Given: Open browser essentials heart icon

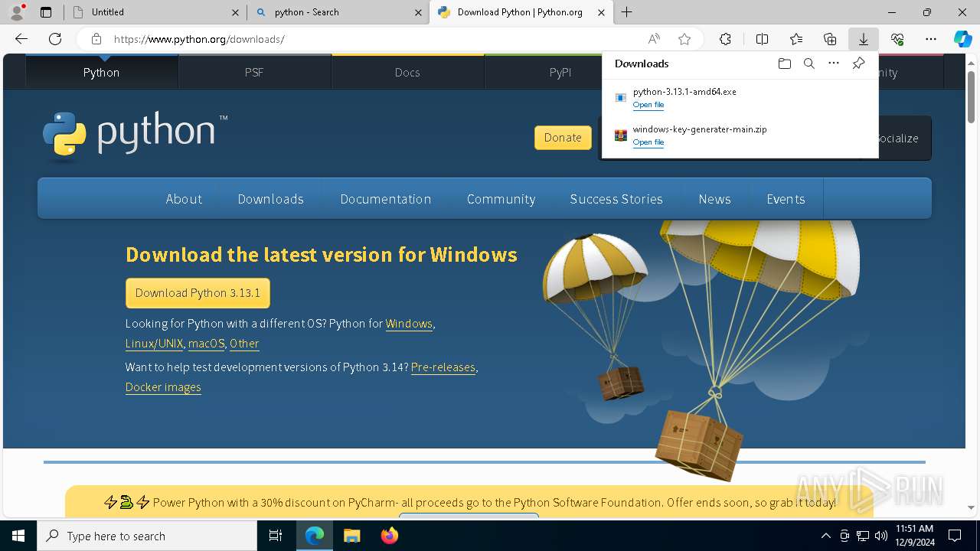Looking at the screenshot, I should point(897,39).
